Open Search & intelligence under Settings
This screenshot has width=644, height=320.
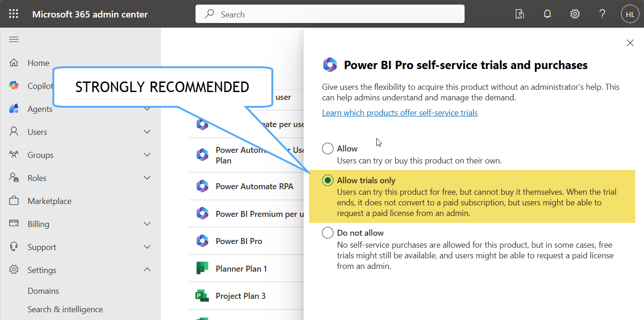tap(65, 309)
